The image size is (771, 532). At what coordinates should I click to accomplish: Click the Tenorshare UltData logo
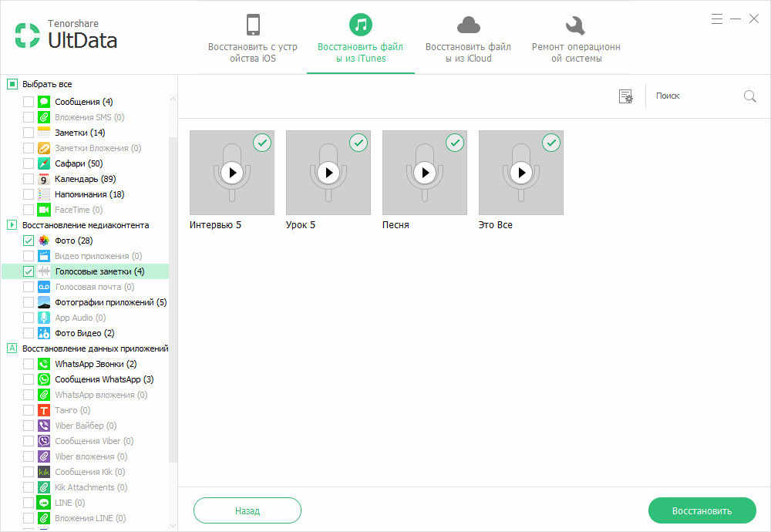(x=66, y=35)
